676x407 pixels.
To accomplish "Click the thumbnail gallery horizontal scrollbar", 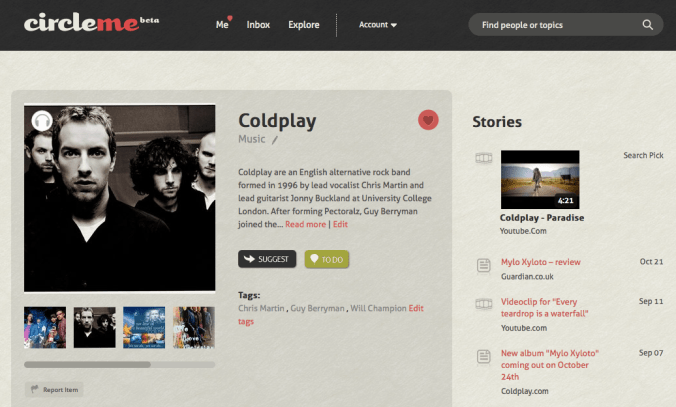I will point(119,364).
